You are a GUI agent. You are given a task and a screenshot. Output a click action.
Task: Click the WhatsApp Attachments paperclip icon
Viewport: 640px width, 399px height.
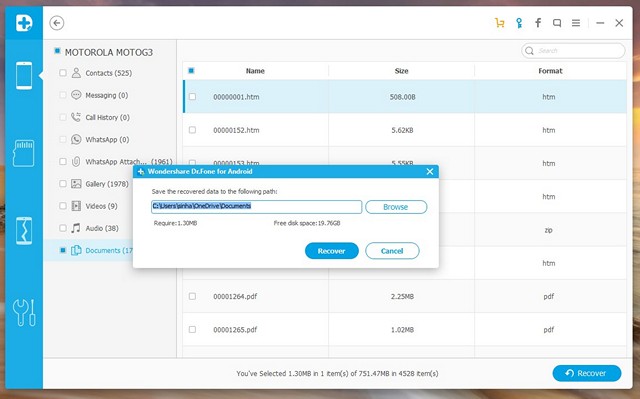76,162
